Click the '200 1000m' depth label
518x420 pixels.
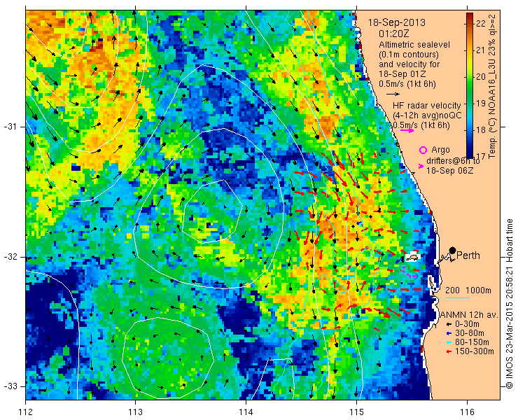tap(468, 290)
